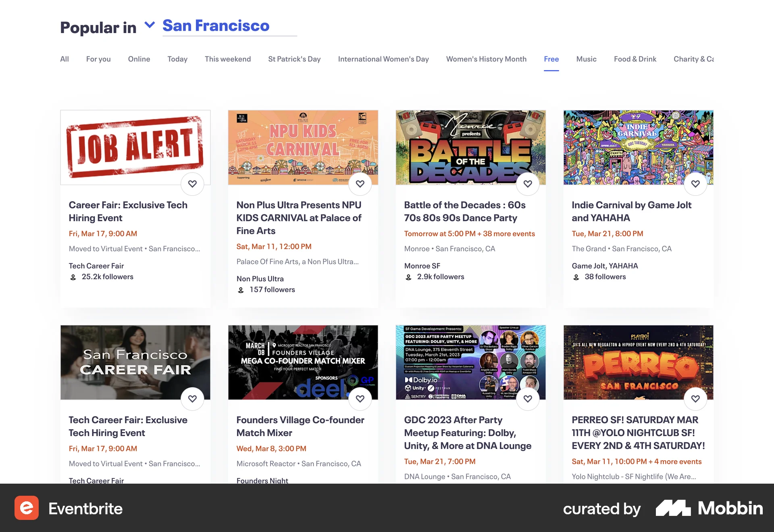Click the JOB ALERT event thumbnail

tap(135, 148)
